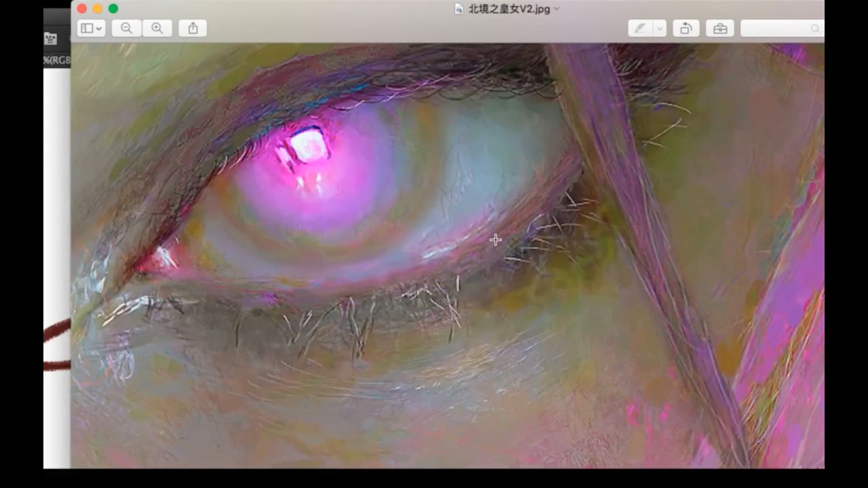Click the zoom in magnifier button
Image resolution: width=868 pixels, height=488 pixels.
click(157, 28)
